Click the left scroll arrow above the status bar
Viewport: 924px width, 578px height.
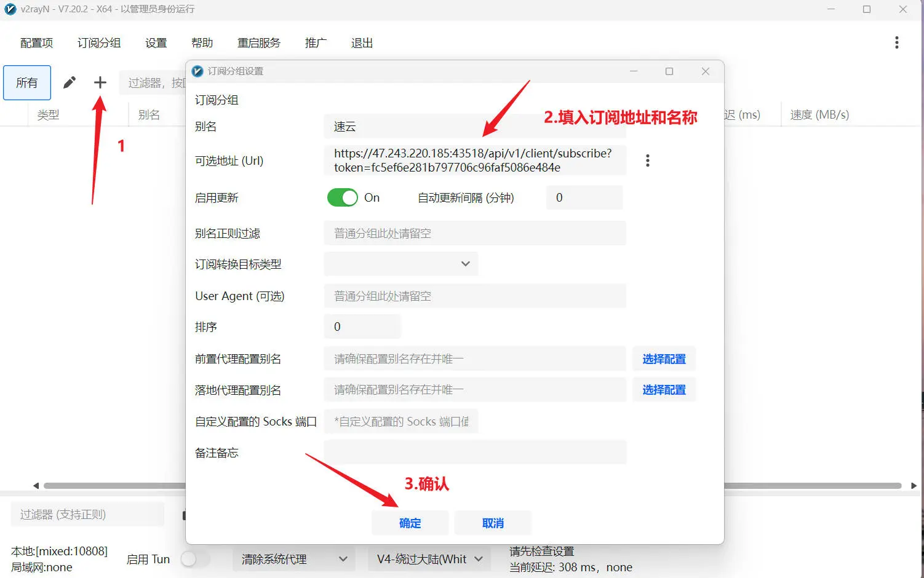pos(35,485)
